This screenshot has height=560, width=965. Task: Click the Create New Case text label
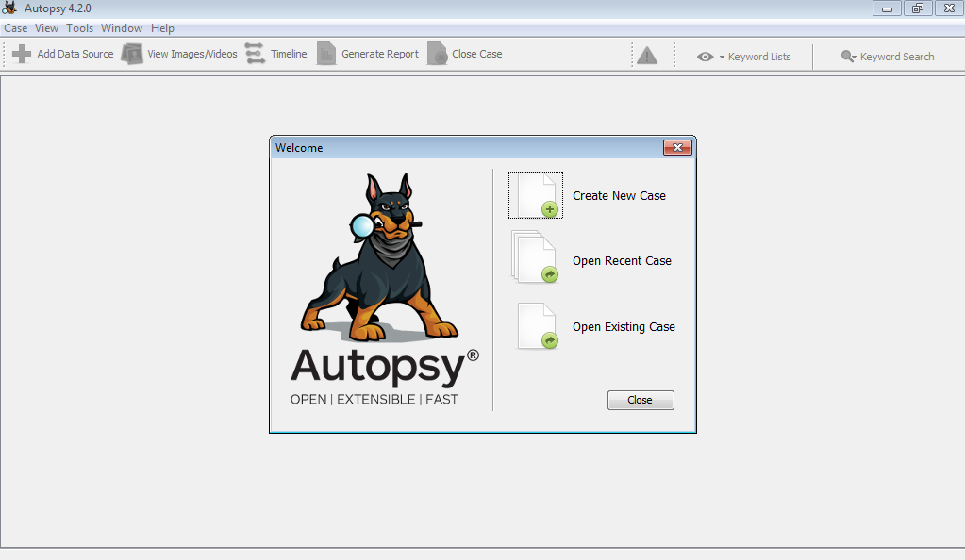coord(619,196)
